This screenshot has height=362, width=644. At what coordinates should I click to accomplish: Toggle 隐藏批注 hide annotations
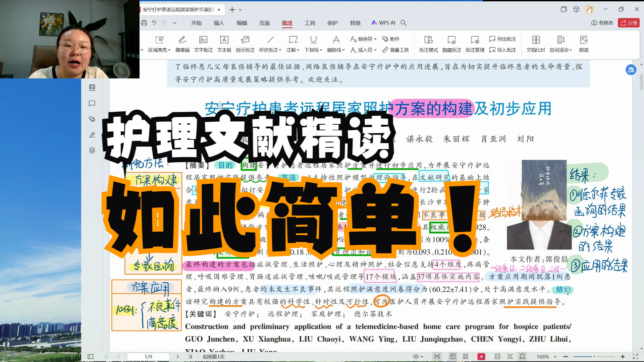(x=452, y=44)
